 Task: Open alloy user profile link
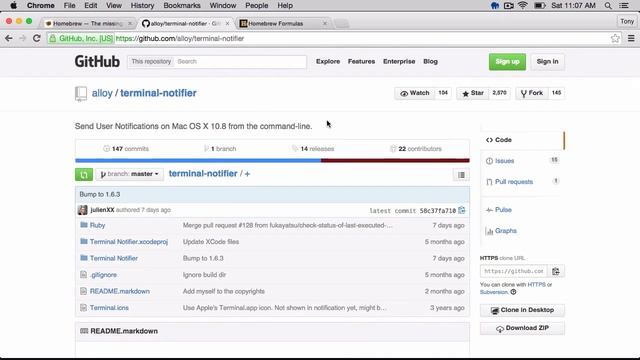point(102,93)
